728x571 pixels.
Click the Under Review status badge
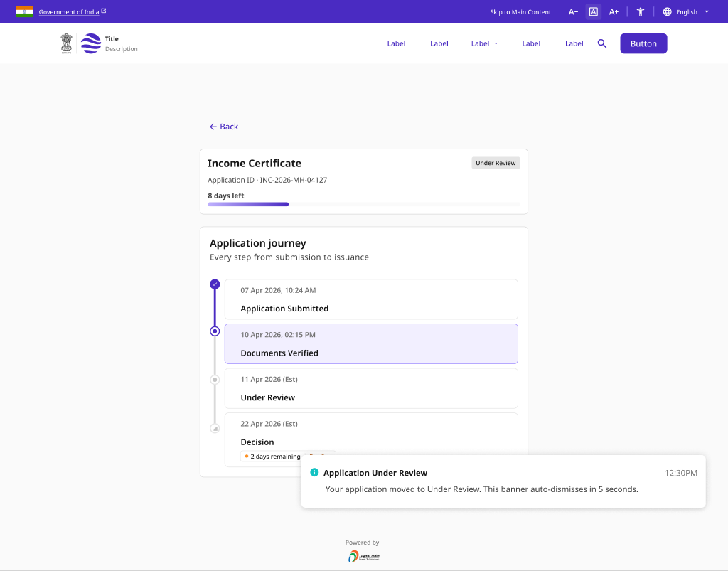tap(496, 163)
